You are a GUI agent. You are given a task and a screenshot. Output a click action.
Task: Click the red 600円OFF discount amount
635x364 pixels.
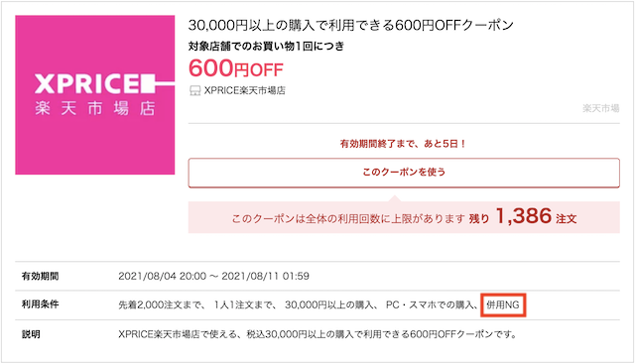[236, 68]
